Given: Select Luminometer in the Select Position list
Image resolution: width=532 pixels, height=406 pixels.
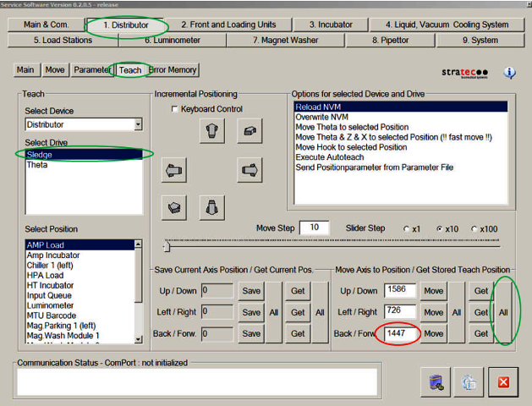Looking at the screenshot, I should (52, 305).
